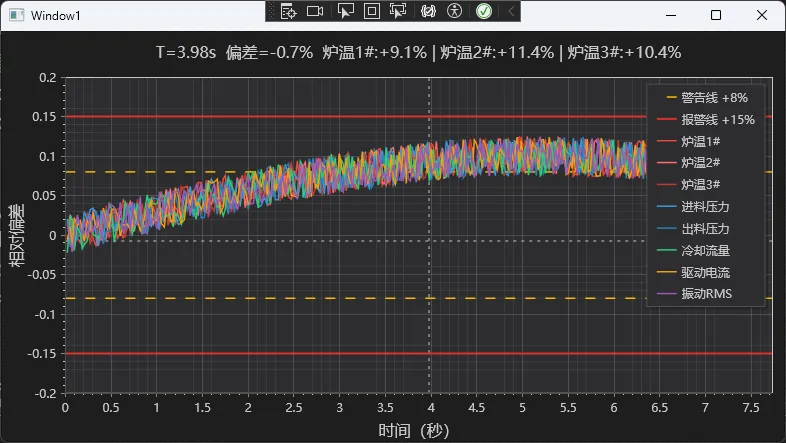The width and height of the screenshot is (786, 443).
Task: Open Go to Live Visual Tree
Action: click(x=288, y=11)
